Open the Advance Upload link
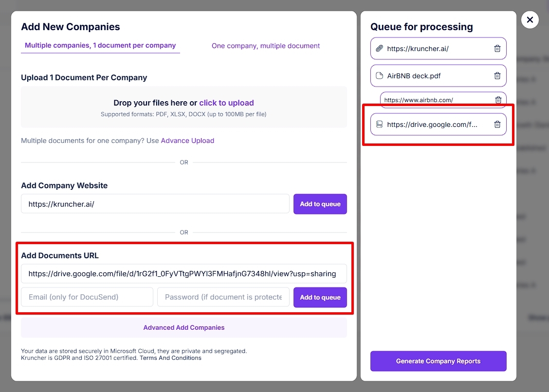The width and height of the screenshot is (549, 392). (187, 141)
